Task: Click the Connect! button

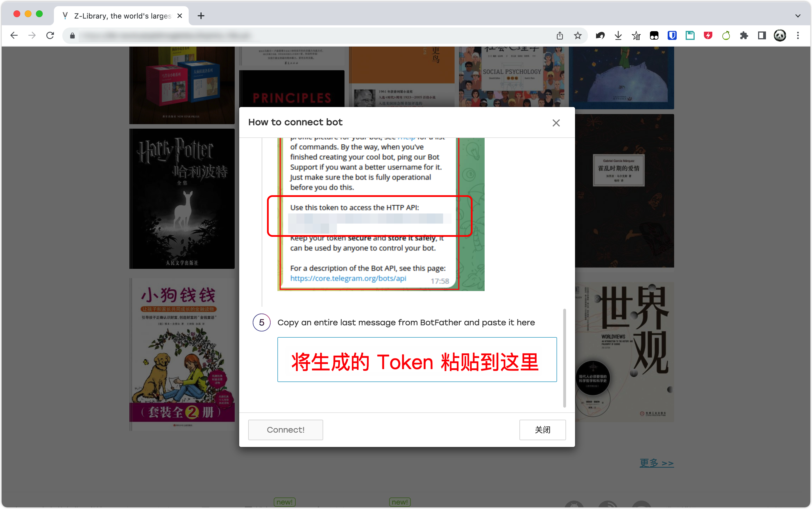Action: 285,430
